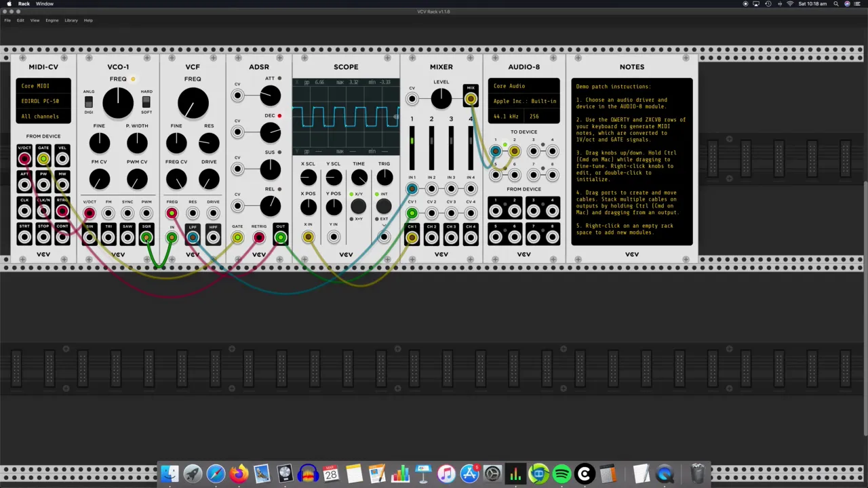868x488 pixels.
Task: Open the Core Audio driver selector
Action: pos(524,86)
